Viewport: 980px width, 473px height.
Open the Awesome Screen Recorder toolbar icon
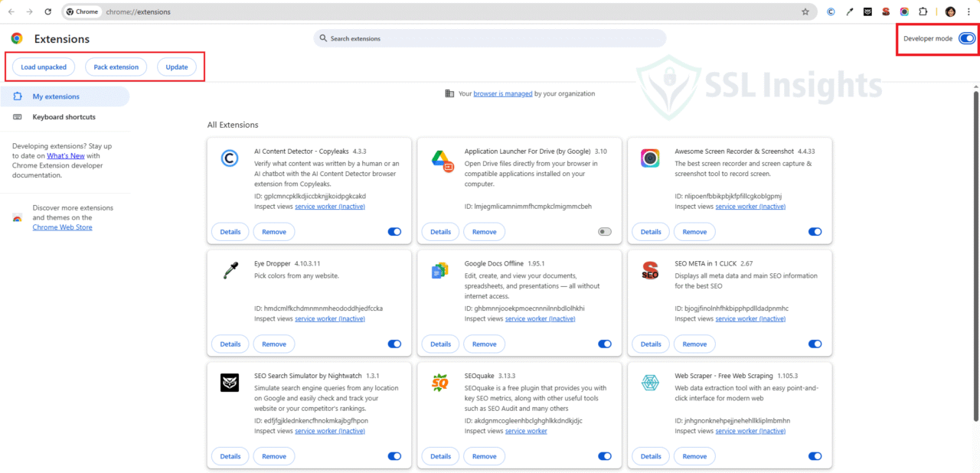click(x=903, y=11)
